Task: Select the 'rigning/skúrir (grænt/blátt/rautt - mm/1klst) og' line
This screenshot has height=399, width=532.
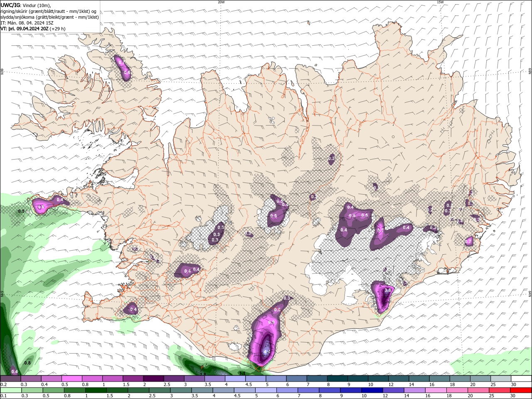Action: [x=49, y=11]
